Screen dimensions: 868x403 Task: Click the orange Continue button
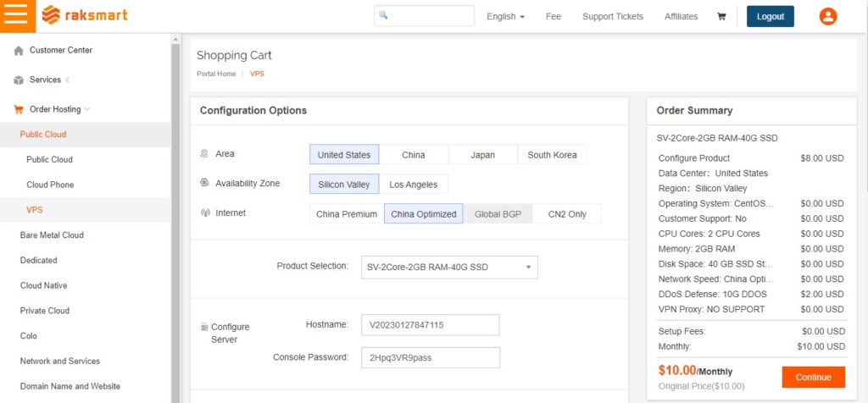(813, 377)
